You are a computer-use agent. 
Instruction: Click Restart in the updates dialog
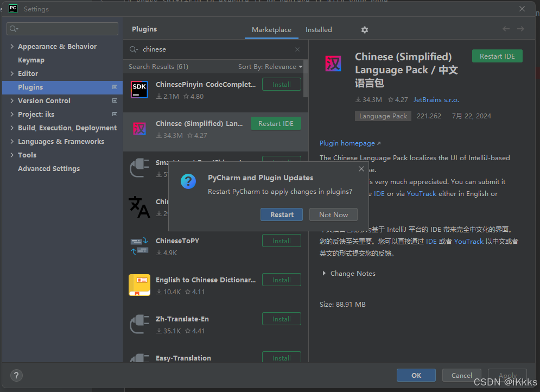[x=281, y=214]
